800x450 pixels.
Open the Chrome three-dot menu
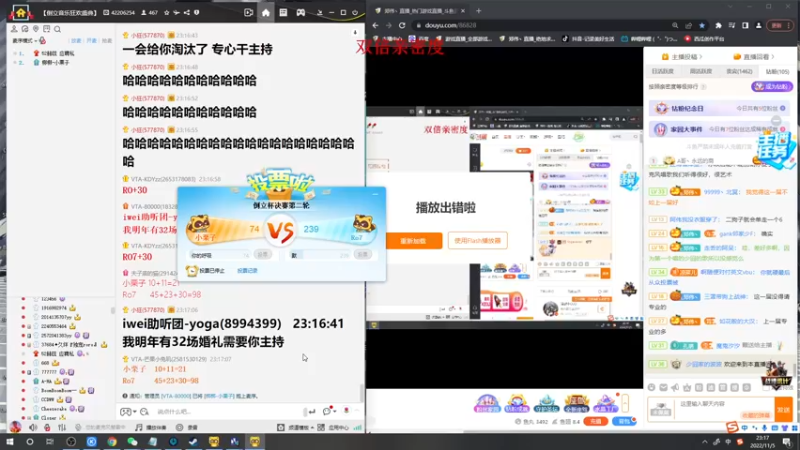tap(790, 25)
